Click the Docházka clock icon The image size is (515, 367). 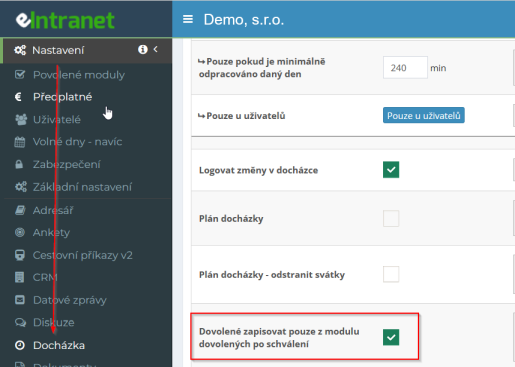(20, 345)
